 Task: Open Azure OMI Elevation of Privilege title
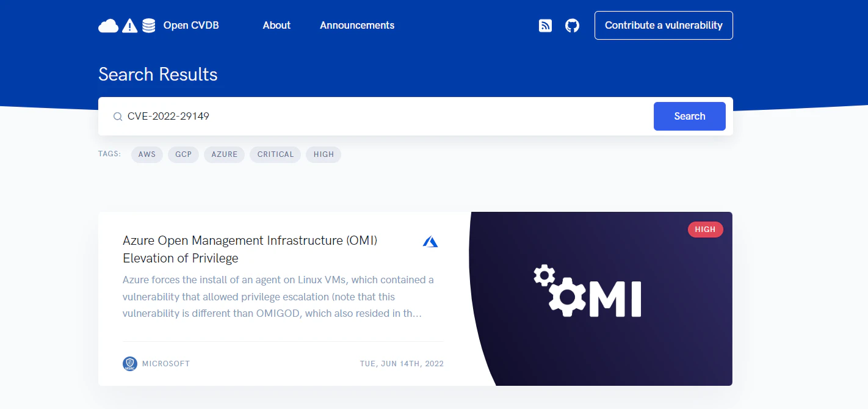250,249
